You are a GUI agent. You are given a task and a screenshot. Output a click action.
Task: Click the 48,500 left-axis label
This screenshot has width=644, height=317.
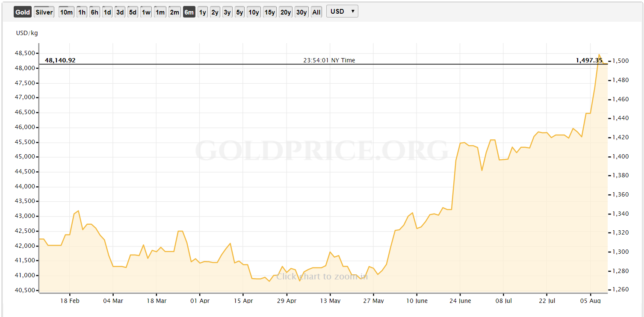tap(26, 53)
